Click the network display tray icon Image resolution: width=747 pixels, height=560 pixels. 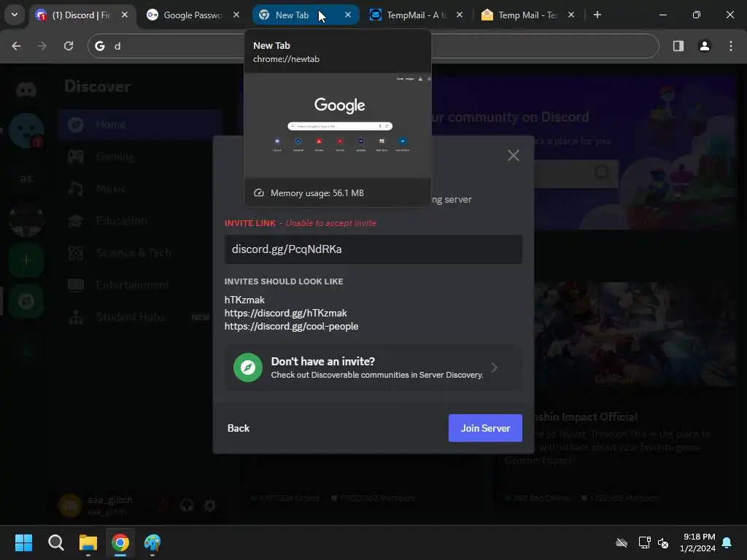[644, 542]
